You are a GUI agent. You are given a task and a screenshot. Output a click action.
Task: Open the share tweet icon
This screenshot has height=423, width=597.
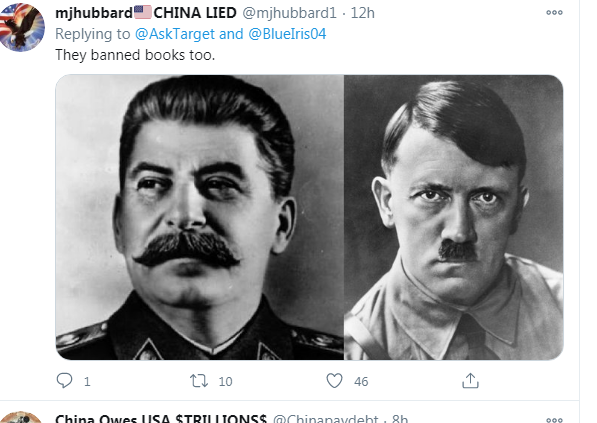pos(470,380)
